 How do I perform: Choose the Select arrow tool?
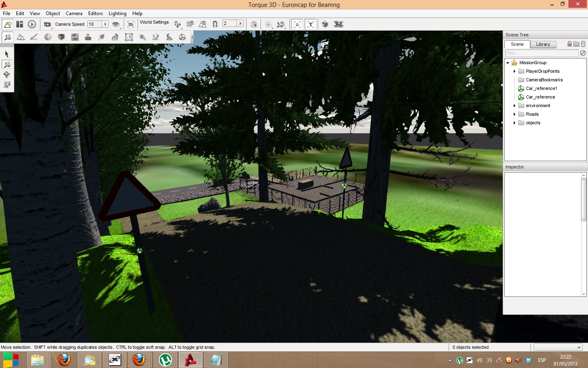tap(7, 54)
